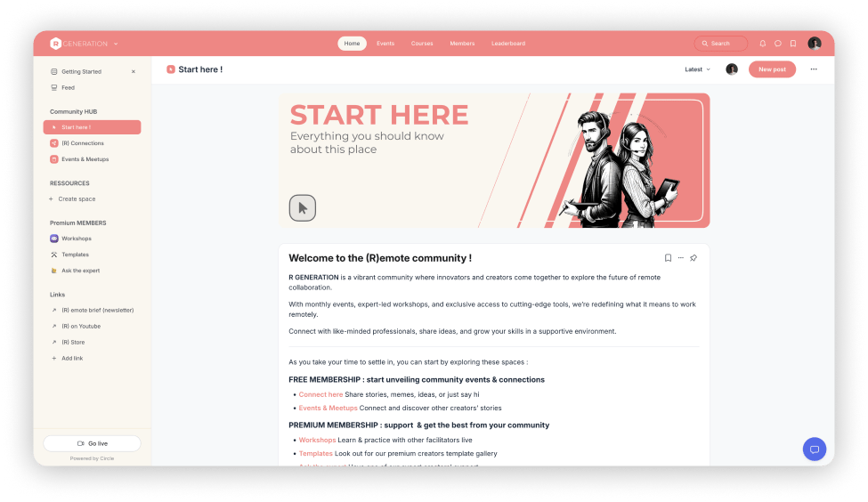Open the Welcome post three-dot options
The image size is (868, 502).
pyautogui.click(x=681, y=258)
